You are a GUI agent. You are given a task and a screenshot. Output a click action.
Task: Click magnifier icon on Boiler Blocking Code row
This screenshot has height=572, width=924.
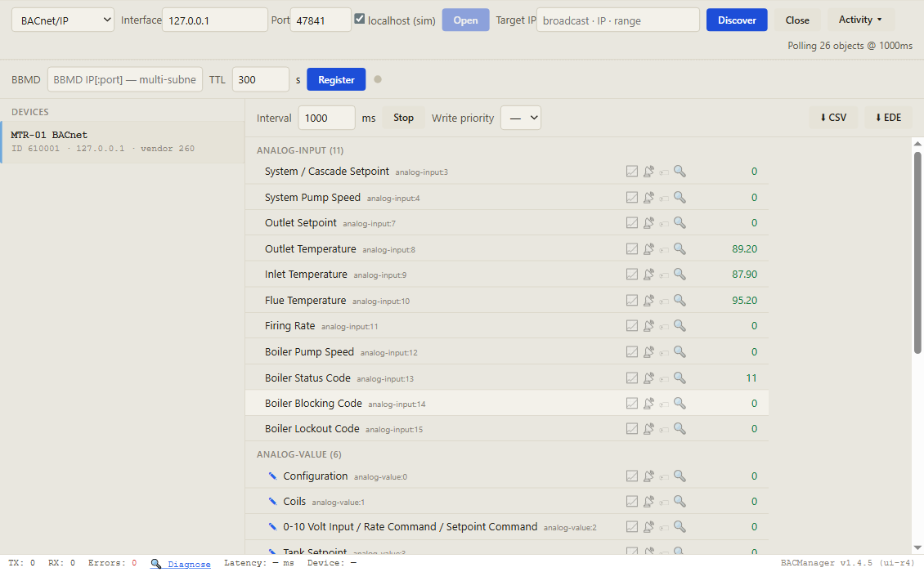coord(680,403)
